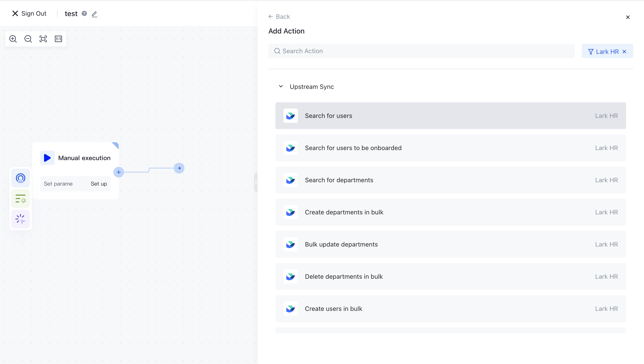Expand the Upstream Sync section
Screen dimensions: 644x364
pyautogui.click(x=281, y=86)
